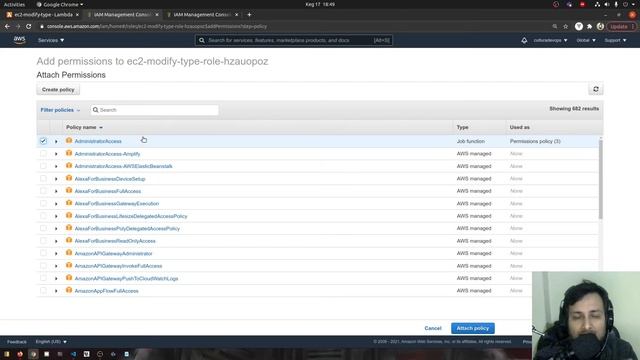Click the clock in the top bar
The image size is (640, 360).
point(320,4)
